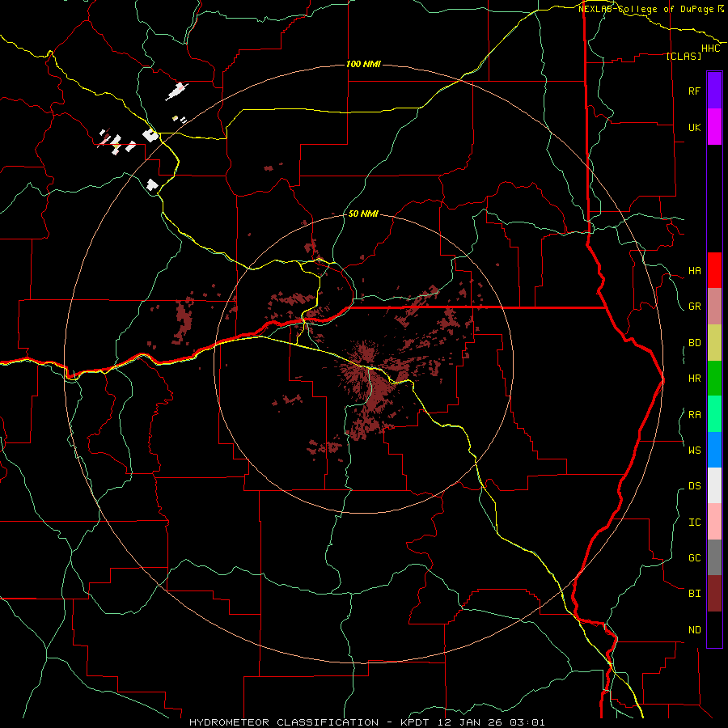This screenshot has height=728, width=728.
Task: Click the HHC product label
Action: (x=710, y=49)
